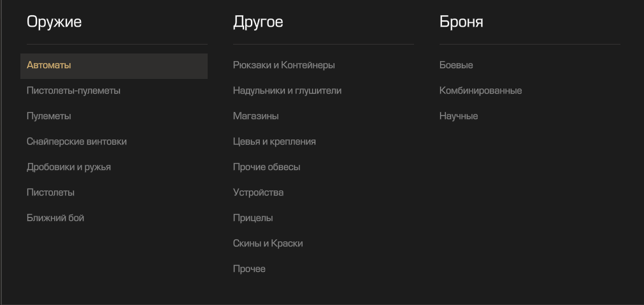Screen dimensions: 644x305
Task: Go to Научные armor category
Action: pyautogui.click(x=459, y=117)
